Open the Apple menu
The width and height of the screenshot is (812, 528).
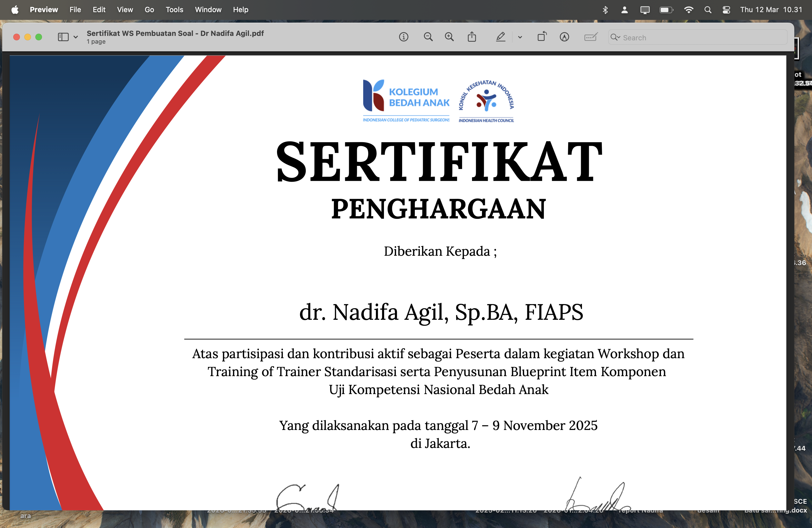tap(15, 10)
